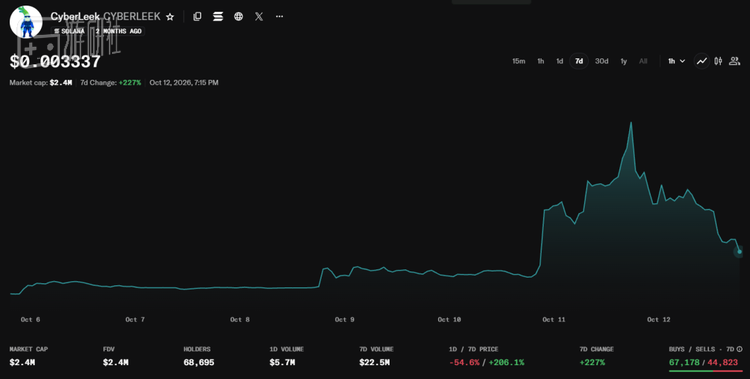Open the more options ellipsis
750x379 pixels.
[279, 17]
